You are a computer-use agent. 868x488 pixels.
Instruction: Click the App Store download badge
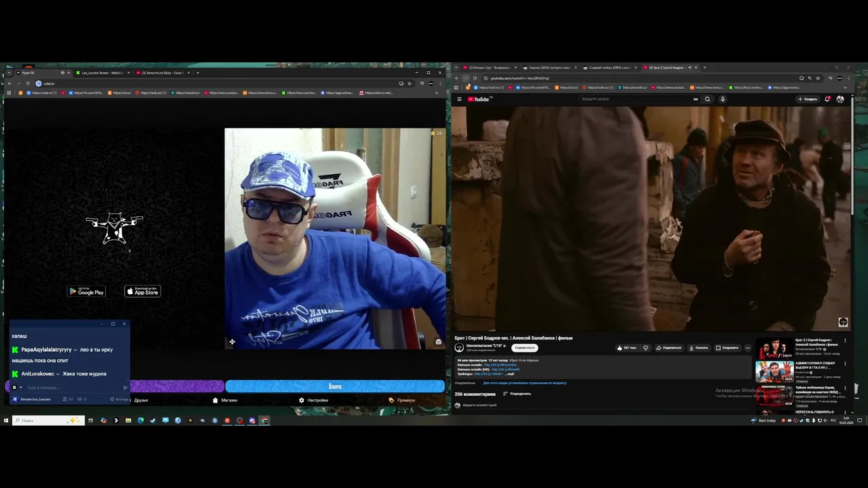(142, 291)
